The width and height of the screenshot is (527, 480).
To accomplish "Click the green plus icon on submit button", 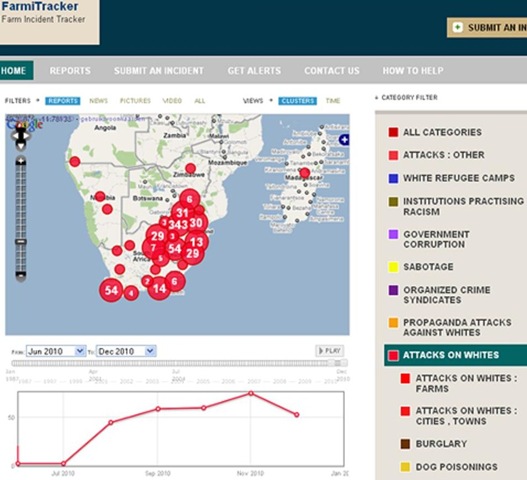I will (457, 27).
